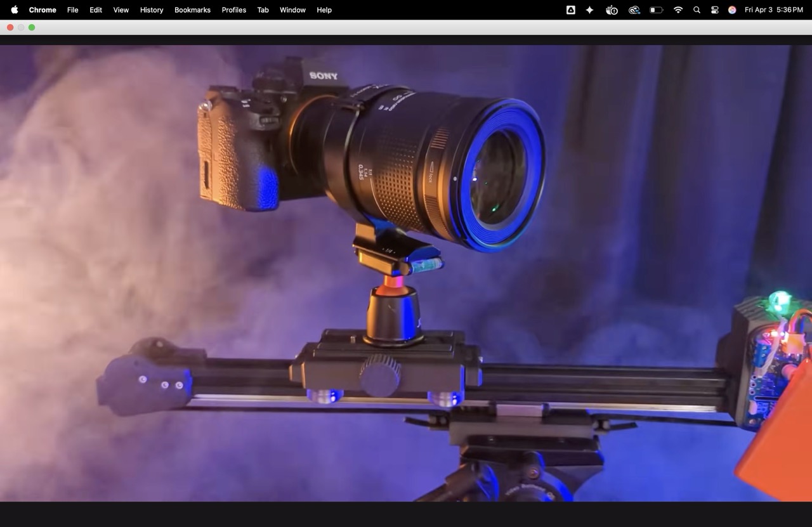Expand the View menu
812x527 pixels.
point(121,10)
